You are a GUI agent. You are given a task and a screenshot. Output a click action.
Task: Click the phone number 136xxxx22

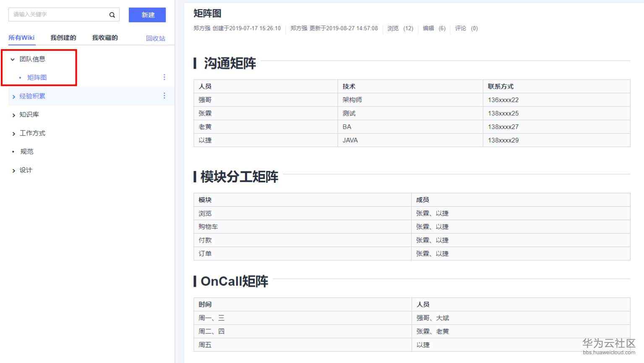(503, 100)
